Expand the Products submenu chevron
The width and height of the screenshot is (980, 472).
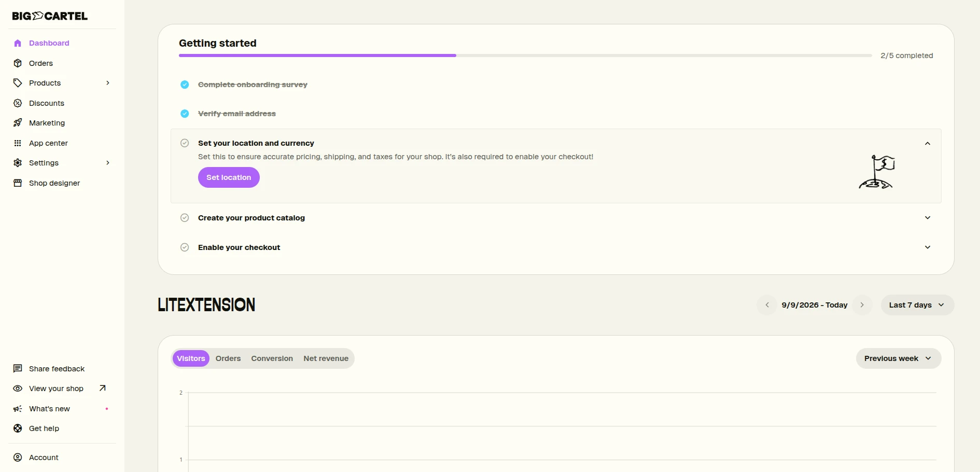[x=108, y=83]
